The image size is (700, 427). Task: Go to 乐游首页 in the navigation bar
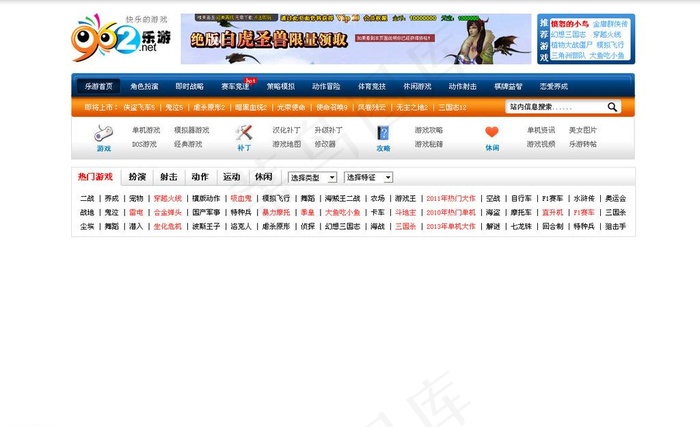click(99, 86)
